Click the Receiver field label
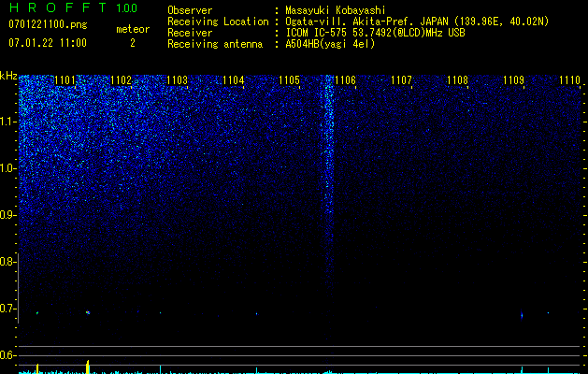This screenshot has height=374, width=588. click(x=190, y=33)
